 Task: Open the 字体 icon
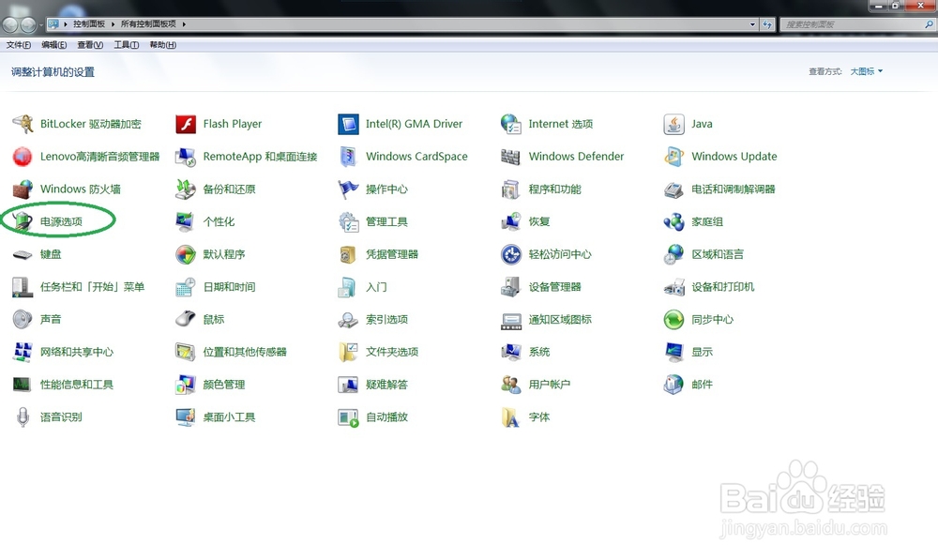(x=511, y=417)
